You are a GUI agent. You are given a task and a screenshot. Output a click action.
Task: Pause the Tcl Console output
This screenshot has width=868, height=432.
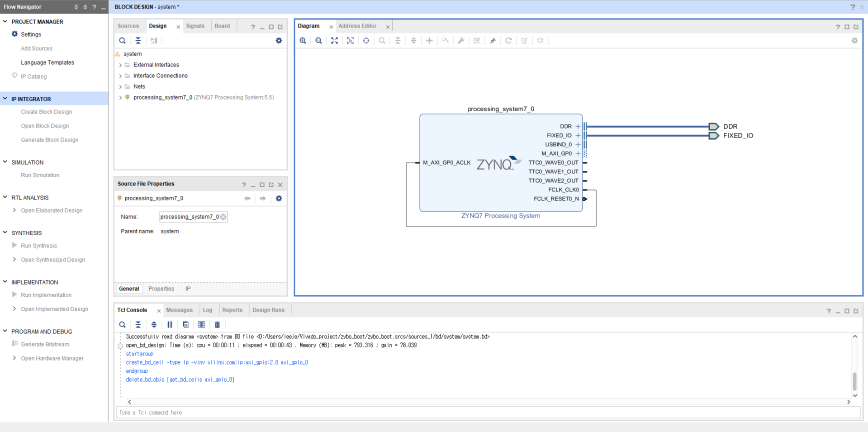coord(170,325)
